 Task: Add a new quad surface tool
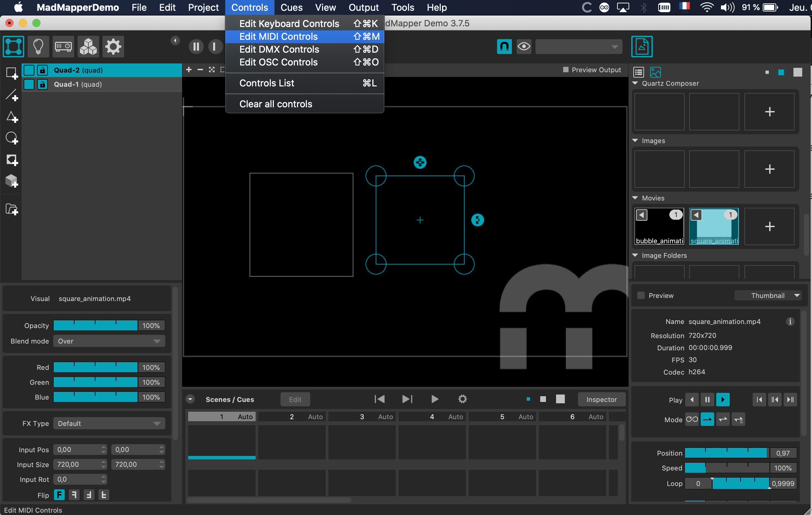(12, 73)
